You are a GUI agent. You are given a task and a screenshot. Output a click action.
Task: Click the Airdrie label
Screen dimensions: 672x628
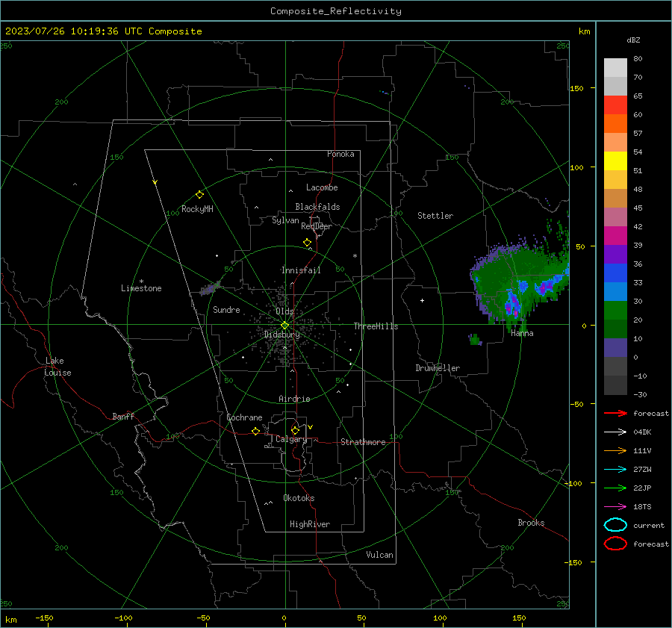[x=294, y=399]
